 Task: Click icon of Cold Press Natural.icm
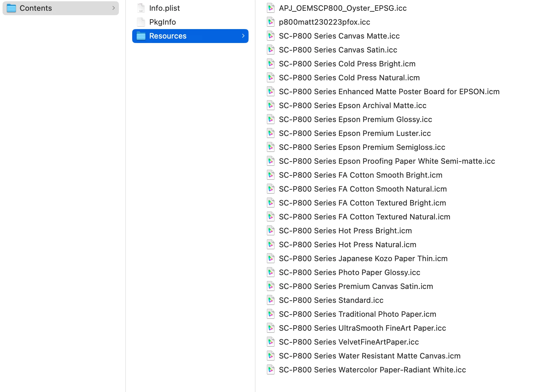pyautogui.click(x=271, y=78)
